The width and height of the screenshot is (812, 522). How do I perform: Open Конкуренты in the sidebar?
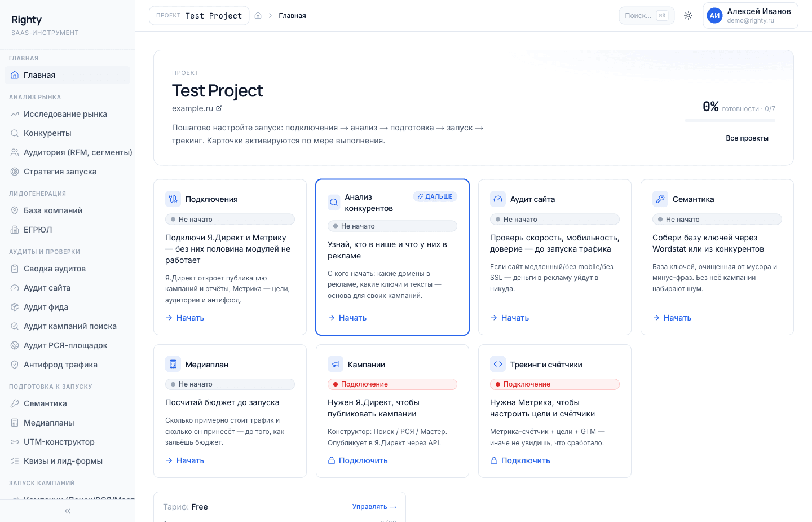67,133
